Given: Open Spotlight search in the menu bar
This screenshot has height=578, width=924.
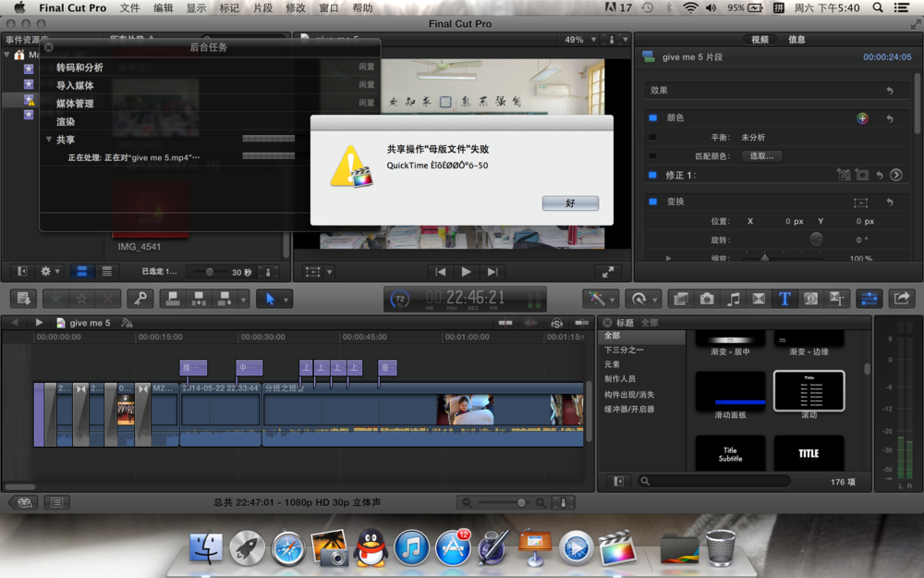Looking at the screenshot, I should [x=878, y=7].
